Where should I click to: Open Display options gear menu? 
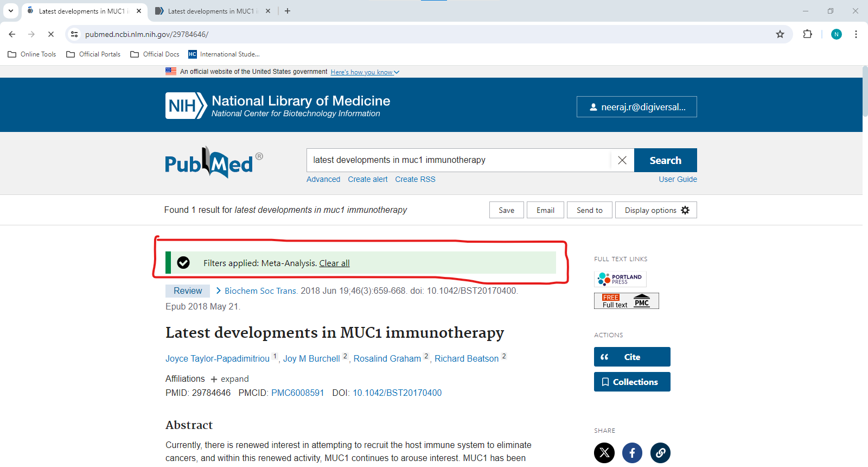(x=656, y=210)
